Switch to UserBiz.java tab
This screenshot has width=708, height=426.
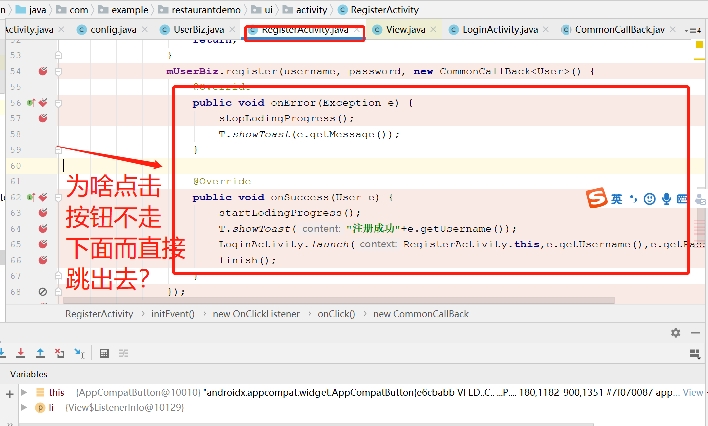199,30
